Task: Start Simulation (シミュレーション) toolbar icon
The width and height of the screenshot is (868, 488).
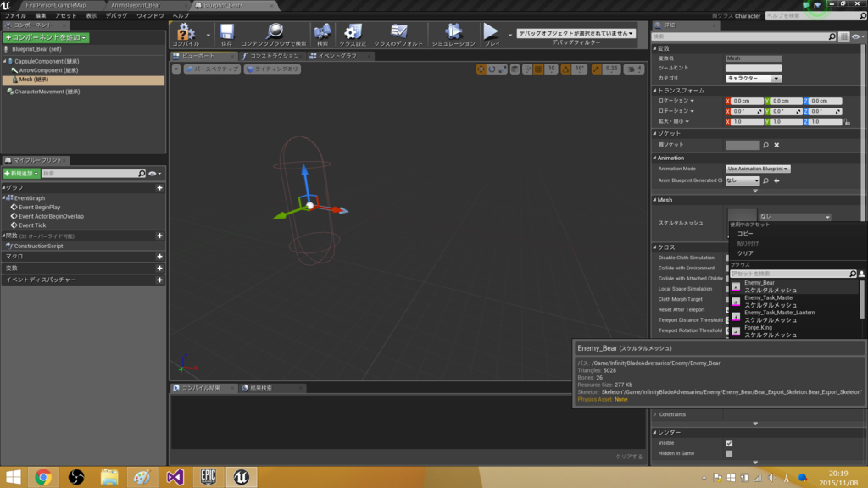Action: pos(453,32)
